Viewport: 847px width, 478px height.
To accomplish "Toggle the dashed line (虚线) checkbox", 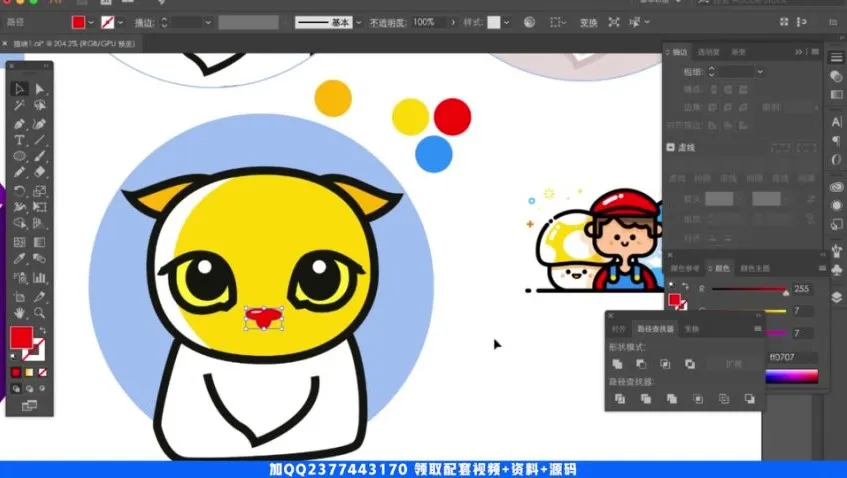I will point(671,147).
